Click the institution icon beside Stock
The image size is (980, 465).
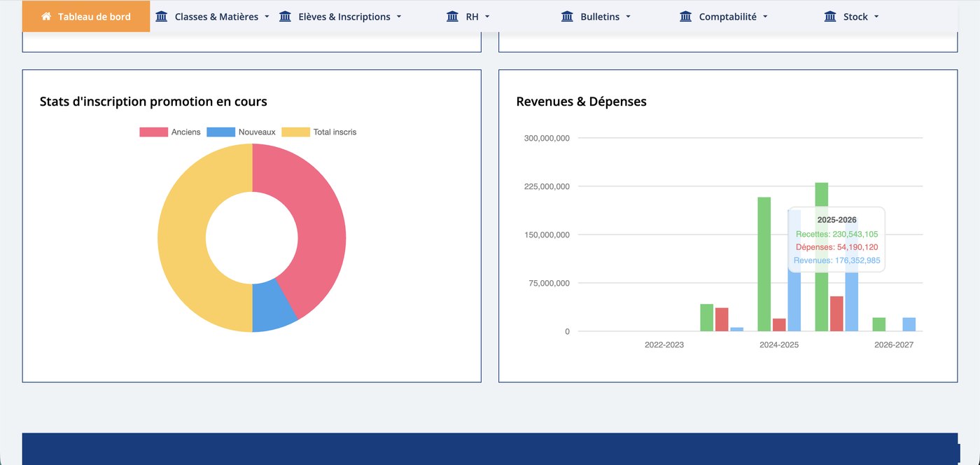[x=830, y=16]
